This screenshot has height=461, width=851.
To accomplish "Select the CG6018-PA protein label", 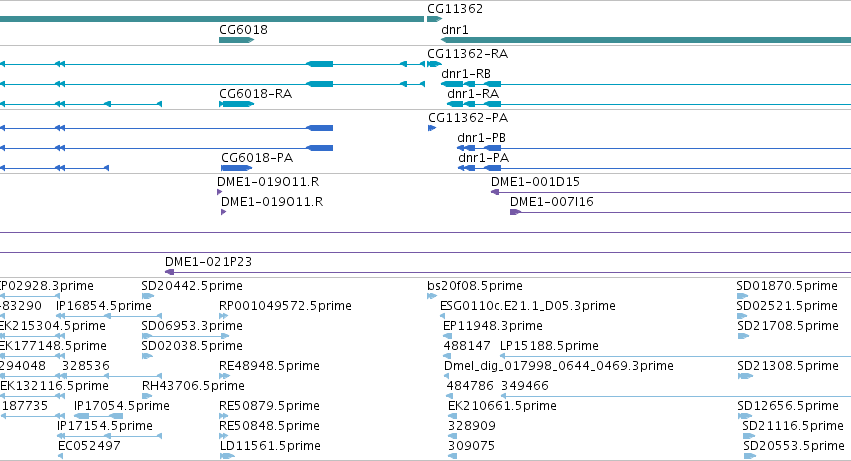I will click(257, 157).
